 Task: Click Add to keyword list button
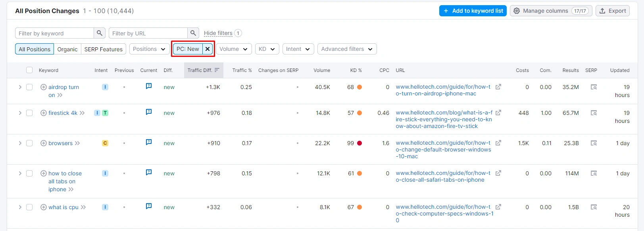(x=473, y=11)
